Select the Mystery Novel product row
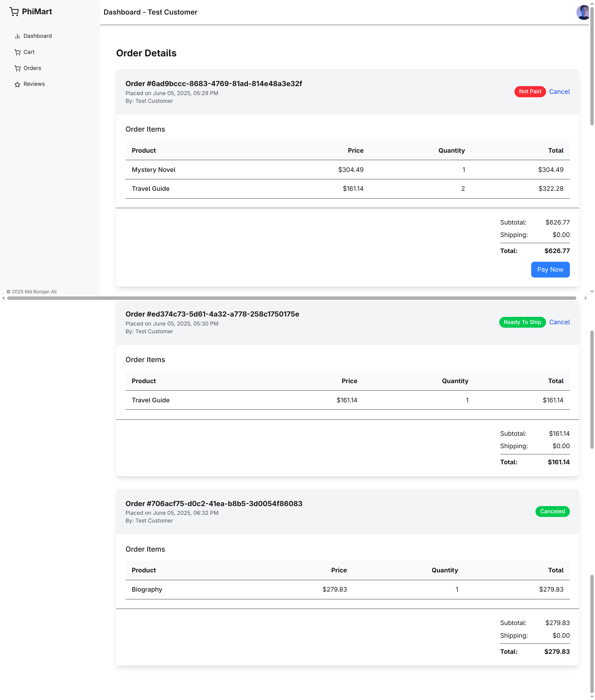Image resolution: width=595 pixels, height=700 pixels. 153,170
